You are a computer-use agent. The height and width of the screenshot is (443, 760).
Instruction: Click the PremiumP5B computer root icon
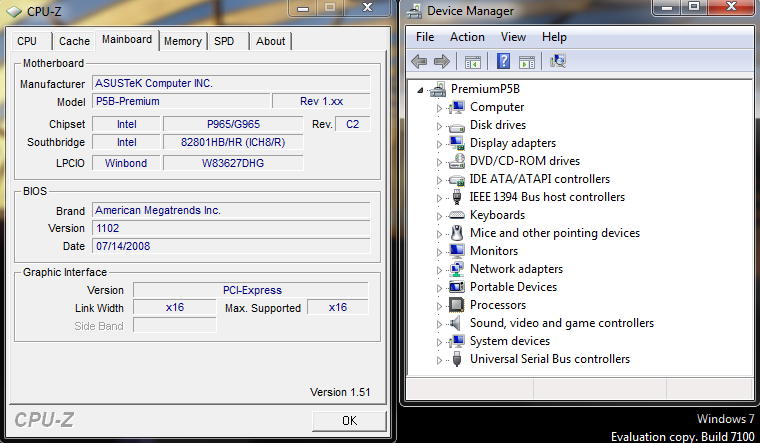tap(438, 89)
